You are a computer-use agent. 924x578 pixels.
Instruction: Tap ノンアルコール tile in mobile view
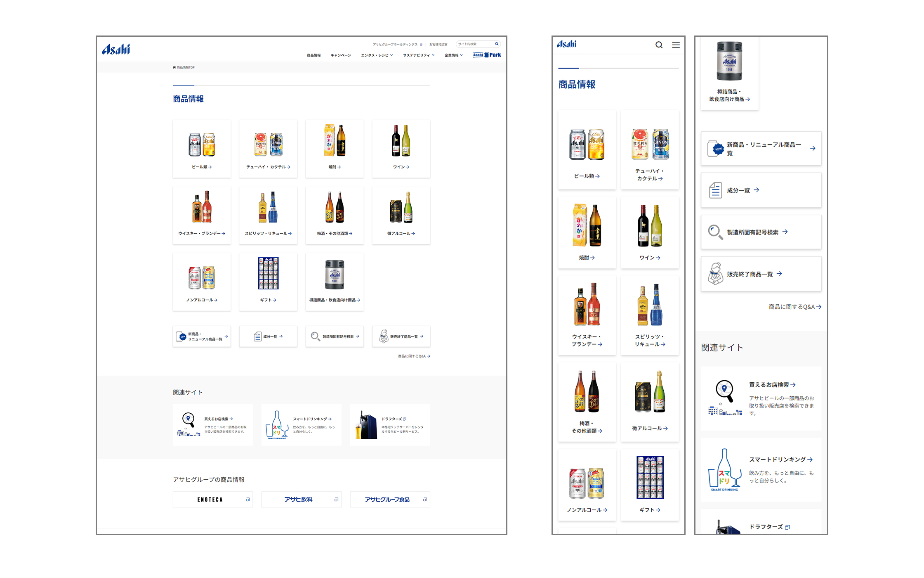pos(587,485)
